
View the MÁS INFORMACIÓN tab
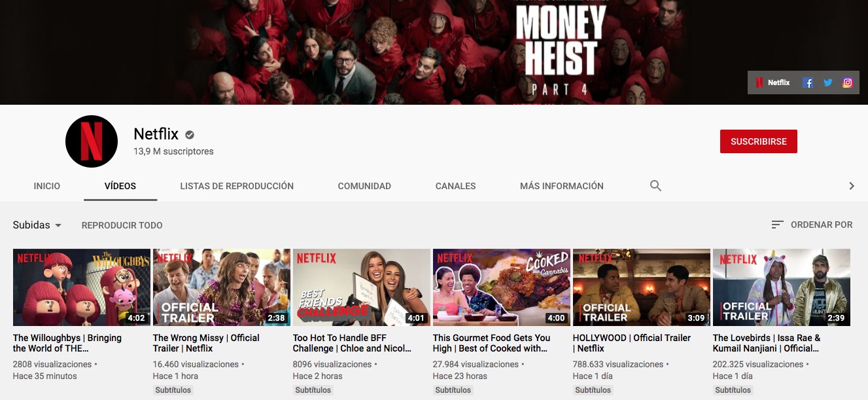(x=562, y=186)
